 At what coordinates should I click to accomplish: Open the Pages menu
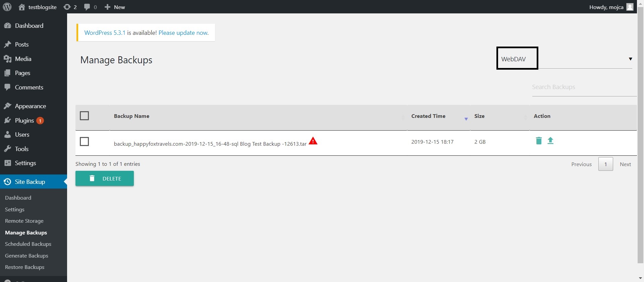(34, 73)
